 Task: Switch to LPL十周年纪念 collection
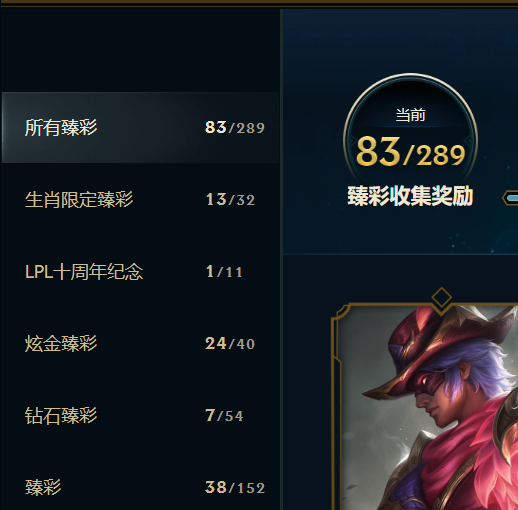[140, 272]
